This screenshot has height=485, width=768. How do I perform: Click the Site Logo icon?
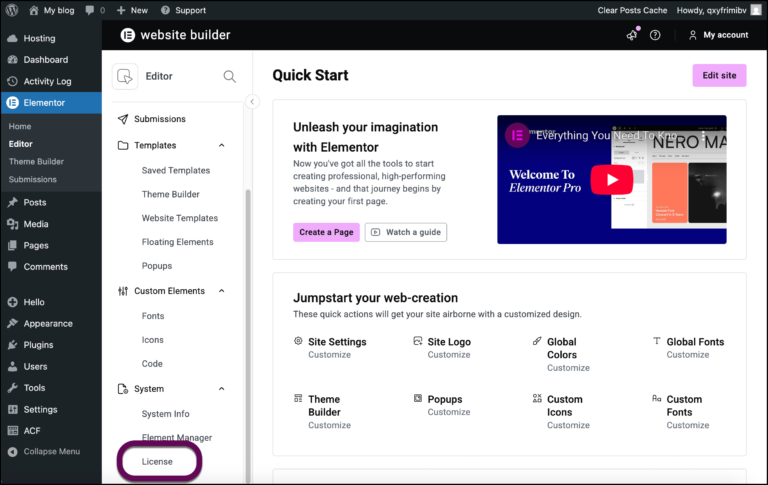pos(417,341)
